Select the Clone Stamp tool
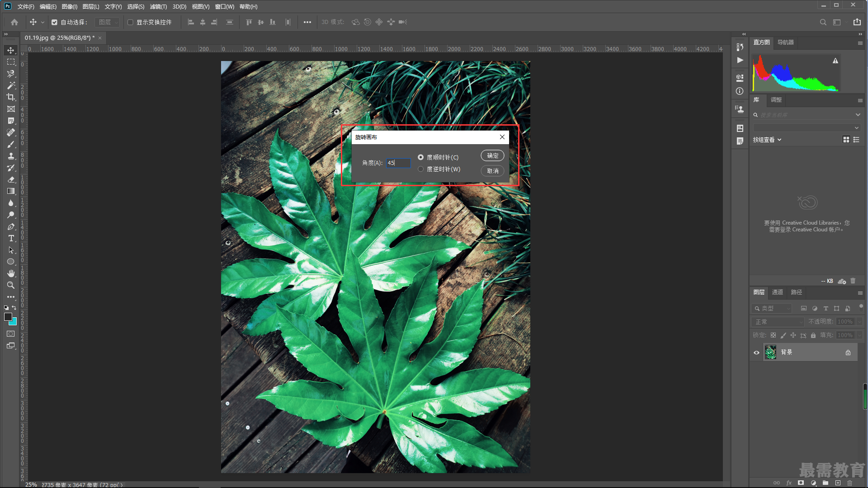The width and height of the screenshot is (868, 488). click(x=11, y=156)
